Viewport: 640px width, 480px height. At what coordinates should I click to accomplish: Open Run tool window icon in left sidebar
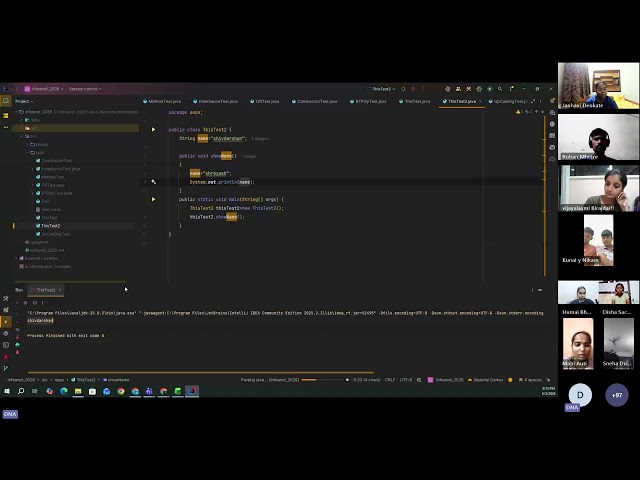click(6, 322)
